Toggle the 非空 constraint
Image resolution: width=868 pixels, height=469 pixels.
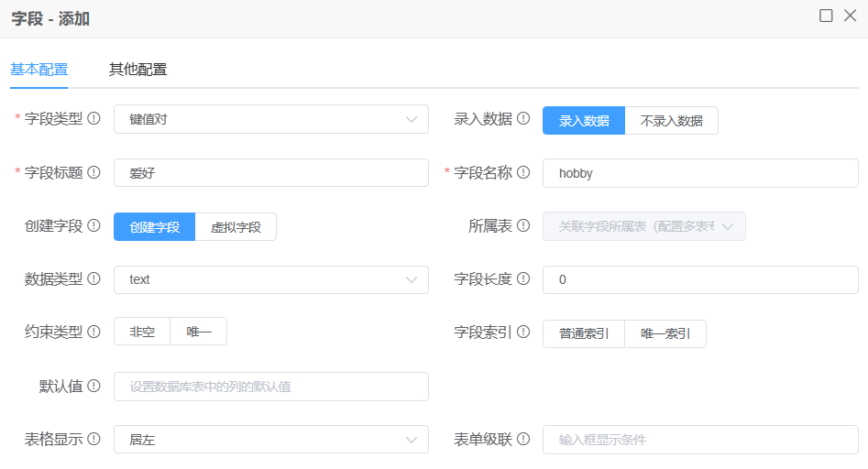(x=142, y=333)
